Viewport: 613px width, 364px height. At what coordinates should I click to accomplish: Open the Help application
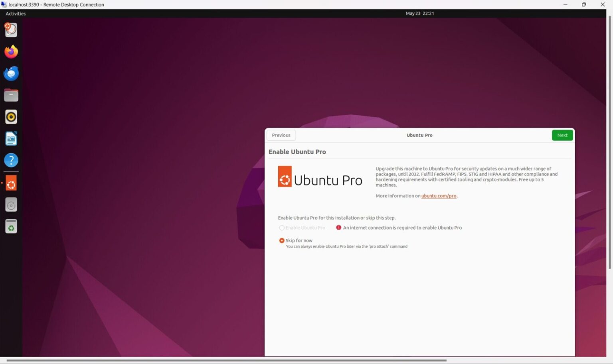point(11,160)
